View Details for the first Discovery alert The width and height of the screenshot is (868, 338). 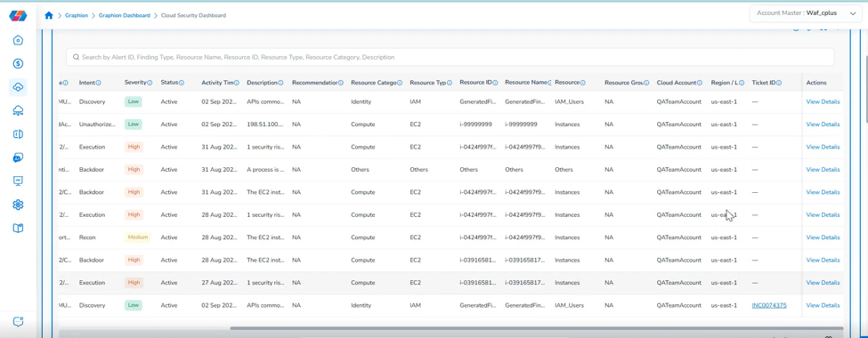click(823, 101)
